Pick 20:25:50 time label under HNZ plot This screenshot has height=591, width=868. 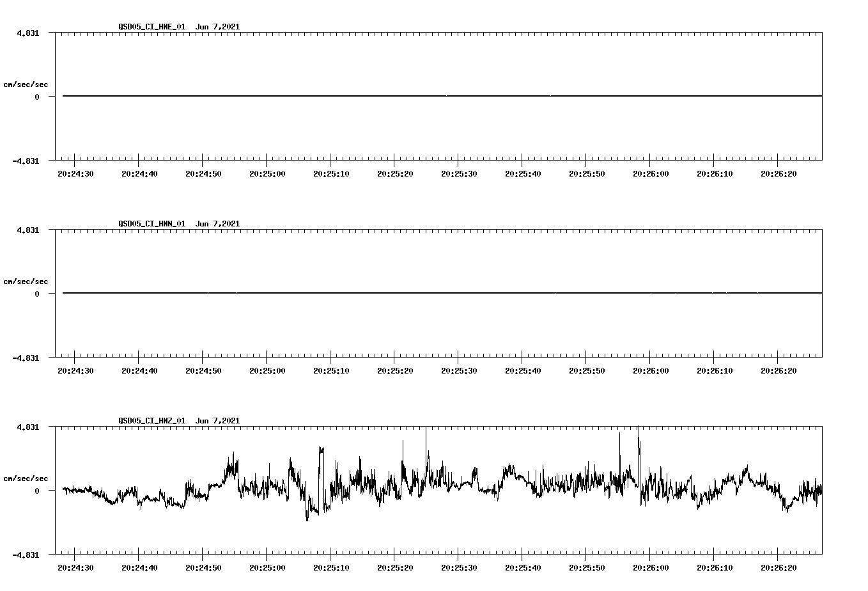(x=587, y=568)
